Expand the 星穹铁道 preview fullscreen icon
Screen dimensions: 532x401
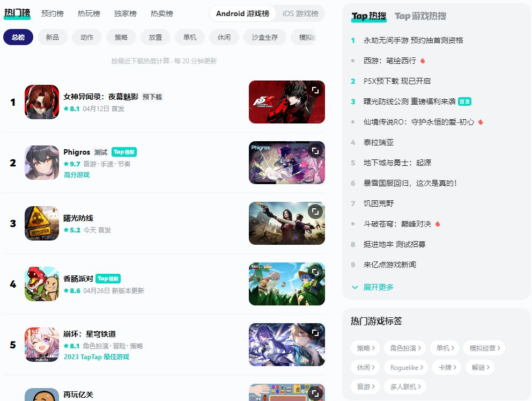(315, 333)
